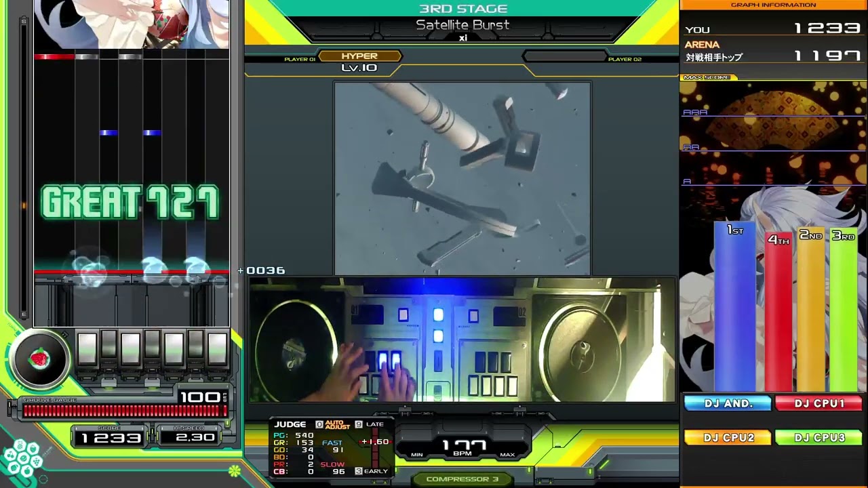868x488 pixels.
Task: Click the red 4TH place graph bar
Action: tap(778, 312)
